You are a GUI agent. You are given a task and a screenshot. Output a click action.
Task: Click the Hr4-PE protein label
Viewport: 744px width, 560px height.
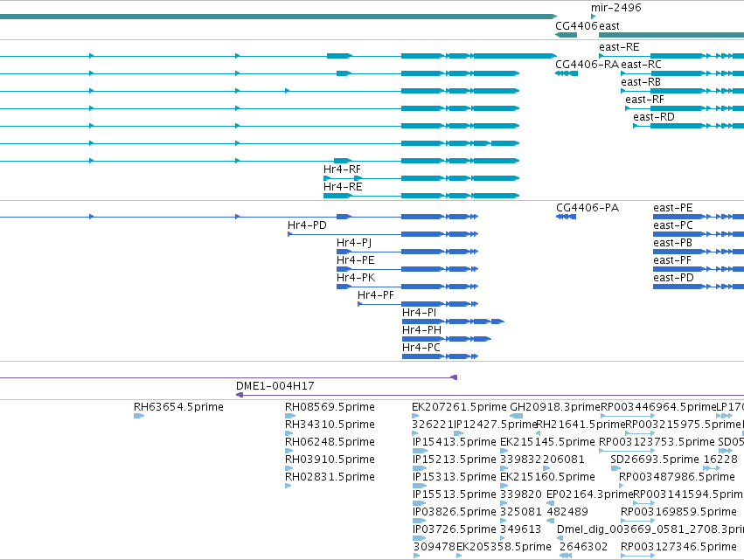pos(356,260)
